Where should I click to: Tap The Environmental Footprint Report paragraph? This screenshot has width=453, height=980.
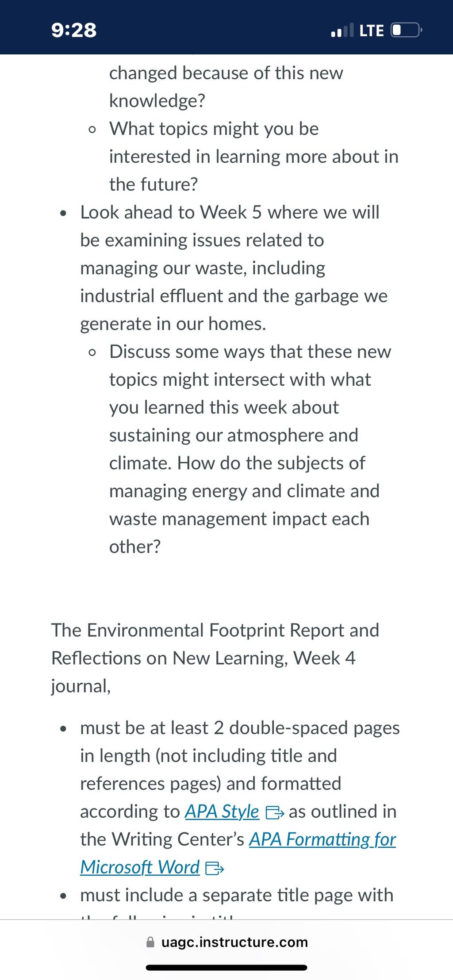pos(215,658)
